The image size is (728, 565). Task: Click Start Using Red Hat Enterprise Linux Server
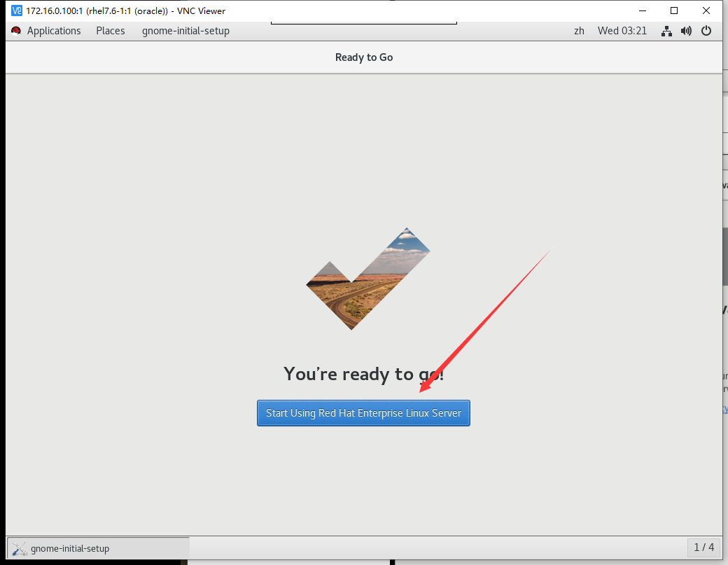(x=363, y=413)
